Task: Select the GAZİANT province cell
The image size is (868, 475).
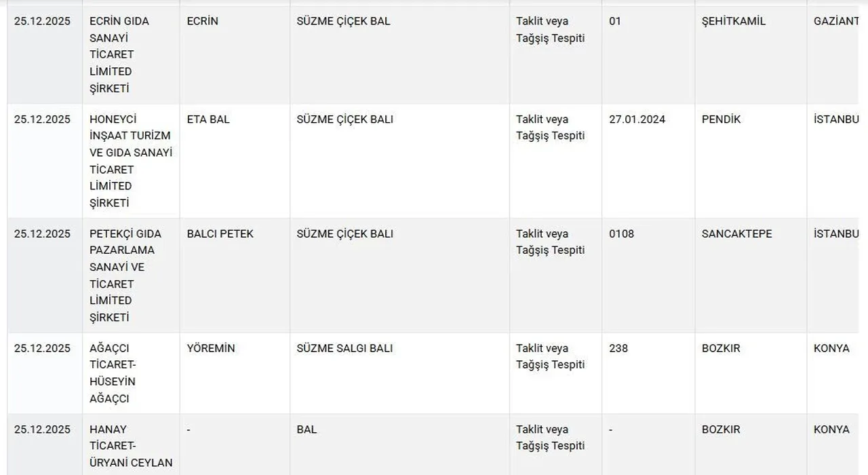Action: click(x=835, y=21)
